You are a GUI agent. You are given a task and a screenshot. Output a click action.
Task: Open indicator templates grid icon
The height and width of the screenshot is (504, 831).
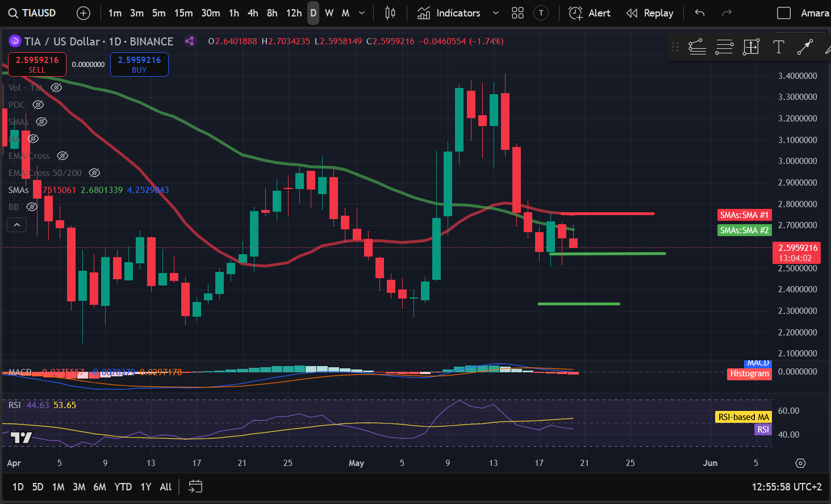(x=517, y=13)
